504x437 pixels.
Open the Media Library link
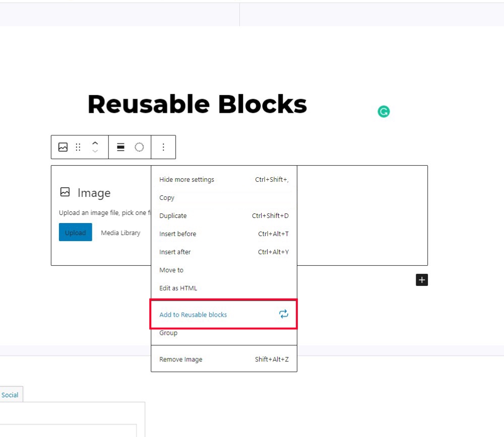[120, 233]
